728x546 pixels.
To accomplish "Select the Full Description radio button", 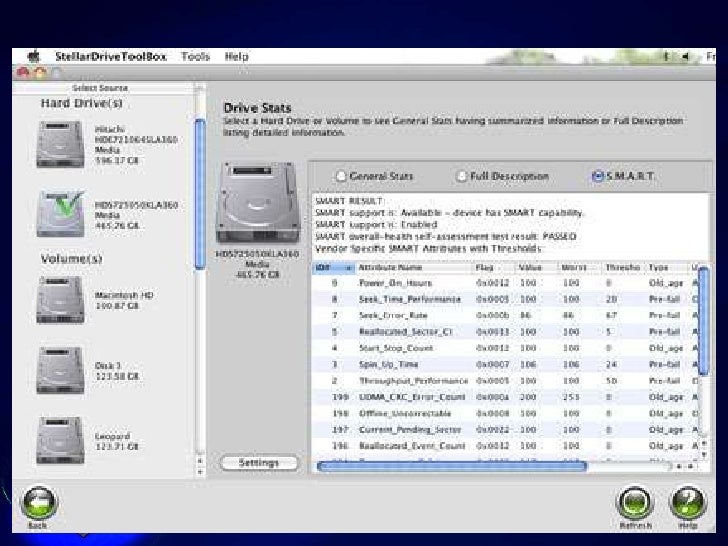I will pos(461,176).
